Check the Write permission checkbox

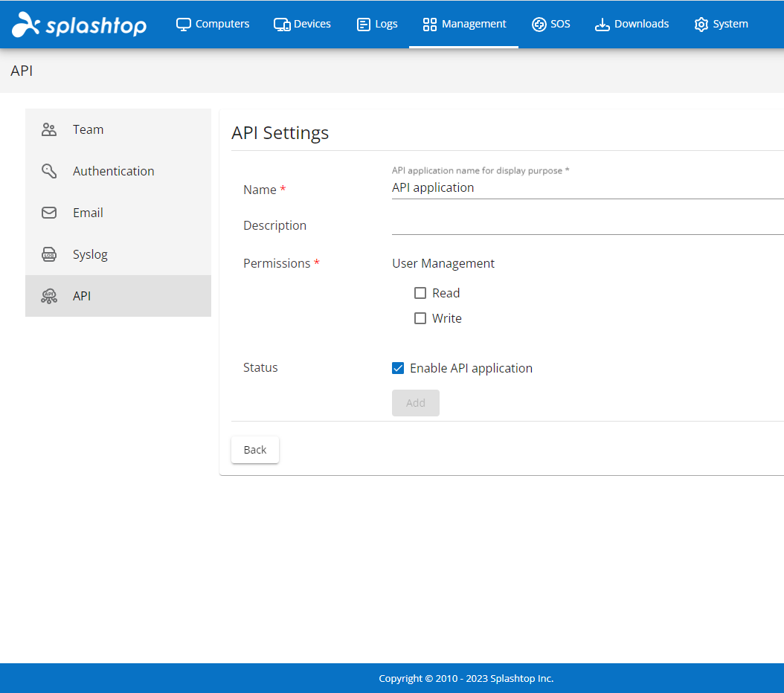(420, 318)
